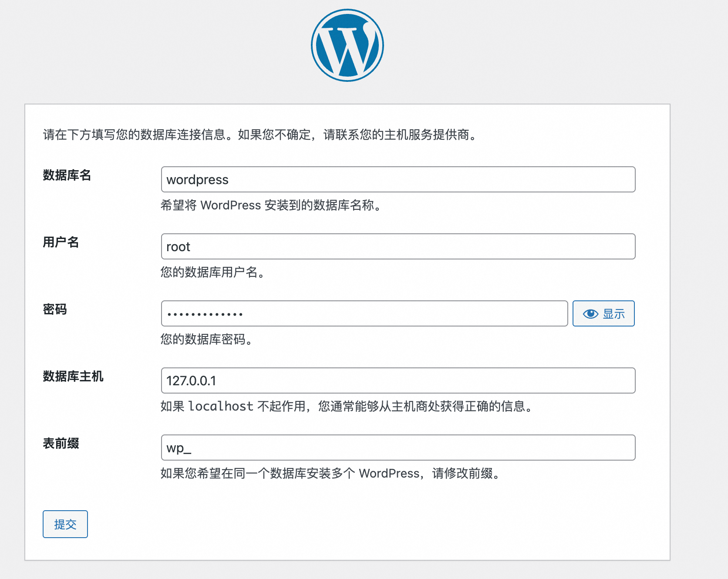Click the 密码 label
The image size is (728, 579).
point(55,309)
